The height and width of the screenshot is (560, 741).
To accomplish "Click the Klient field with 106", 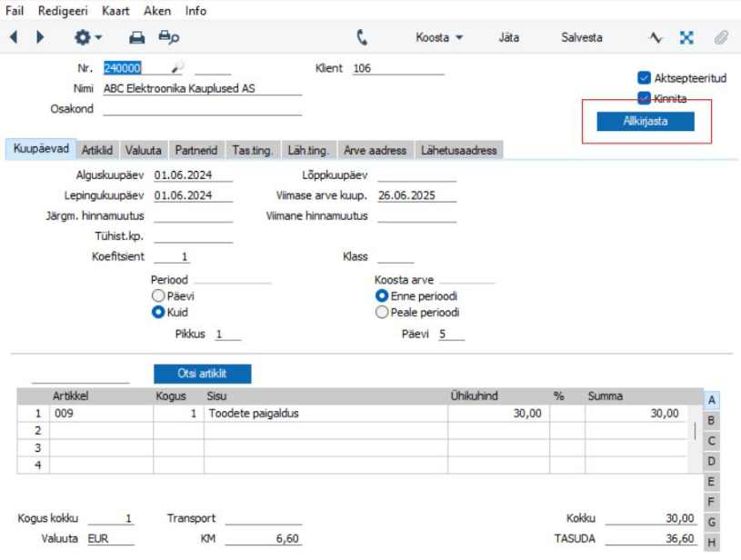I will pos(398,68).
